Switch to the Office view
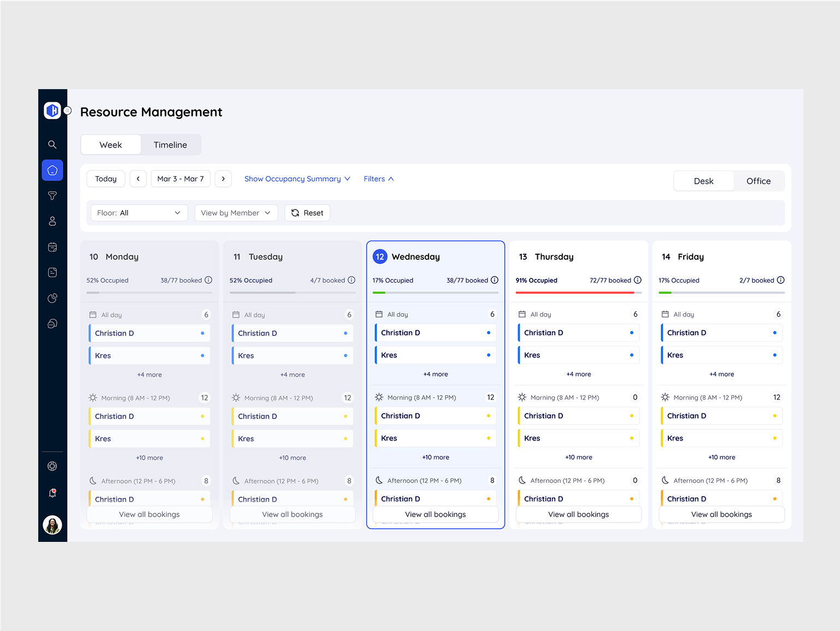The height and width of the screenshot is (631, 840). 758,180
